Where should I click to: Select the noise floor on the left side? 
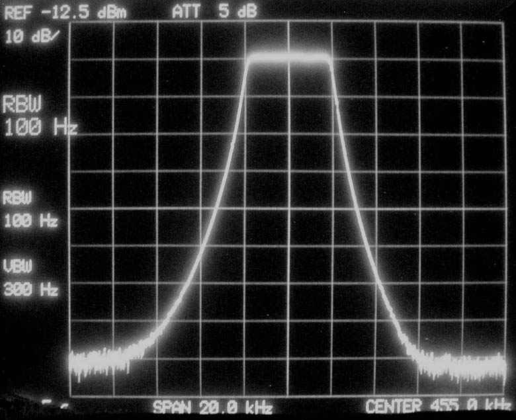pyautogui.click(x=99, y=360)
